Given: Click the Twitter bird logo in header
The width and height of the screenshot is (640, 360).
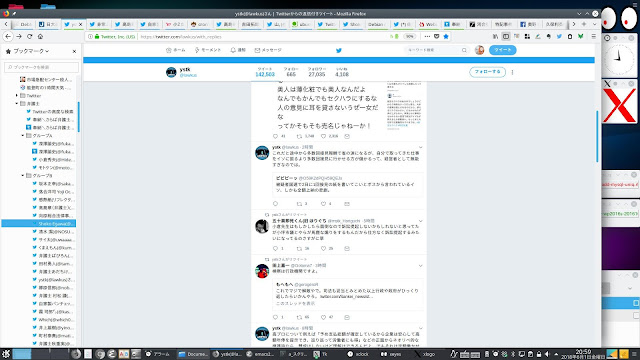Looking at the screenshot, I should [x=338, y=50].
